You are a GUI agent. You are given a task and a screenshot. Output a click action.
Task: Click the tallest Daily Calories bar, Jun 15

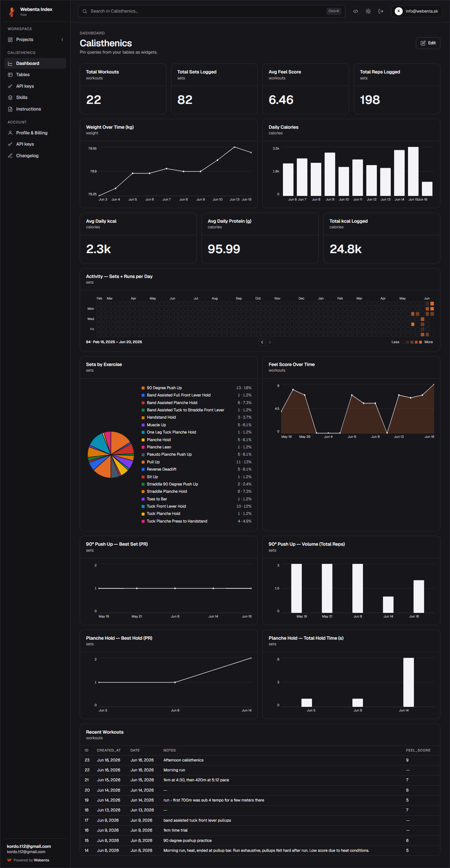413,171
